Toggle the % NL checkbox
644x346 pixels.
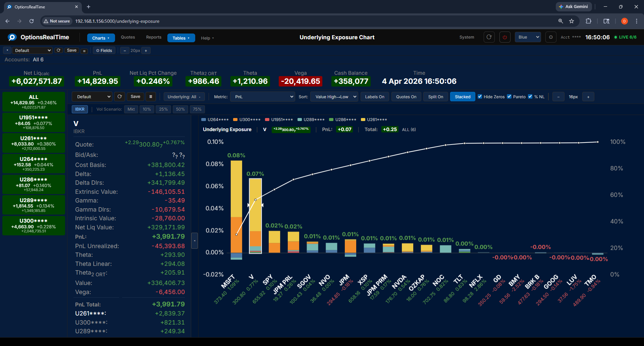530,97
